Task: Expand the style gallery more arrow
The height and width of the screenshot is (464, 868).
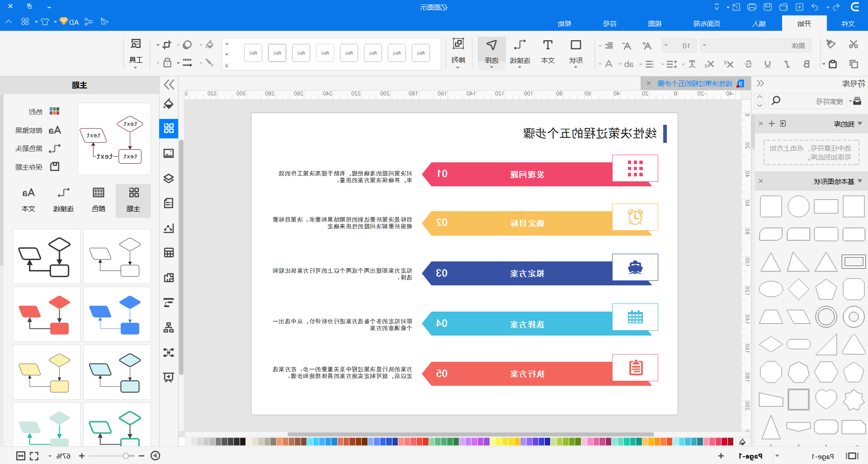Action: (227, 66)
